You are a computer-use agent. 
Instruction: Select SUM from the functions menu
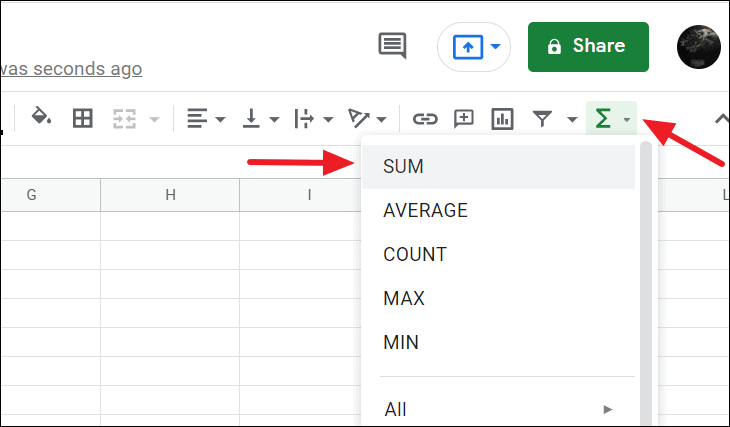coord(404,167)
